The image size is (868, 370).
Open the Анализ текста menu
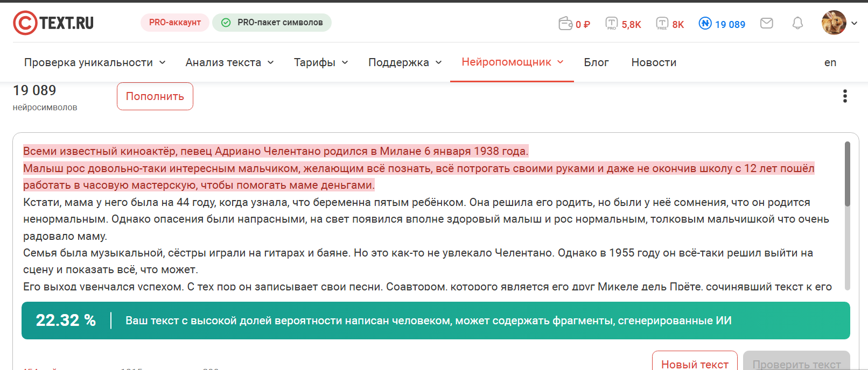click(230, 62)
